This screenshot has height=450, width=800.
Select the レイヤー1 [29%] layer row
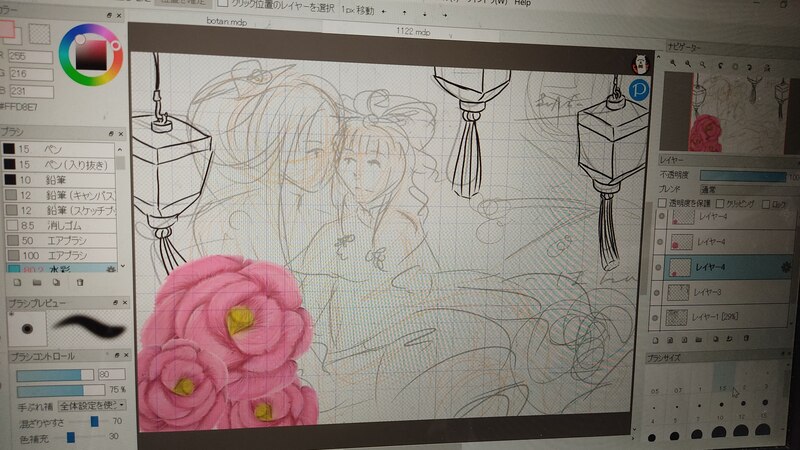(x=724, y=317)
